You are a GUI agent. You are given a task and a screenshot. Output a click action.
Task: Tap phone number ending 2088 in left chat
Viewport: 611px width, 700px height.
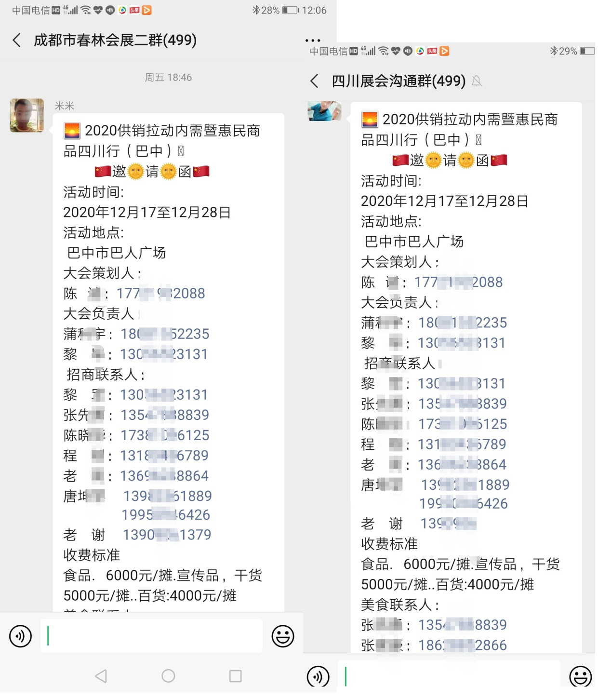click(161, 293)
